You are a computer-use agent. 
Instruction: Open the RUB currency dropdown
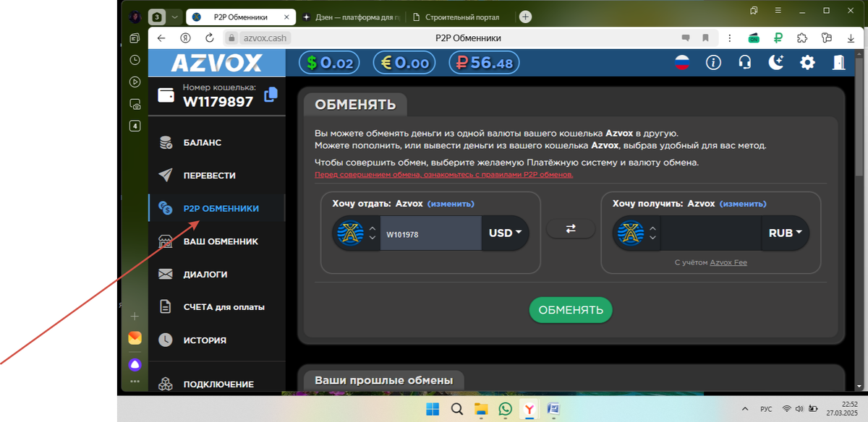tap(785, 233)
